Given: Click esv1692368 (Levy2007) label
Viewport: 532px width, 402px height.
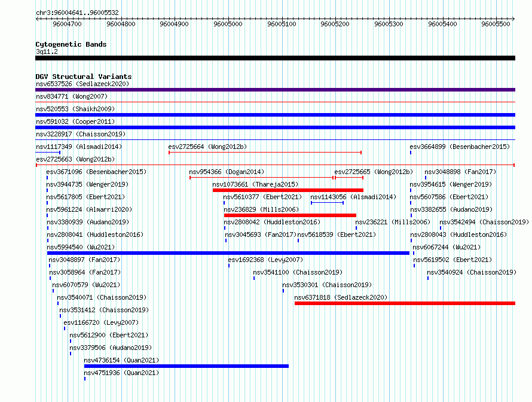Looking at the screenshot, I should click(x=265, y=260).
